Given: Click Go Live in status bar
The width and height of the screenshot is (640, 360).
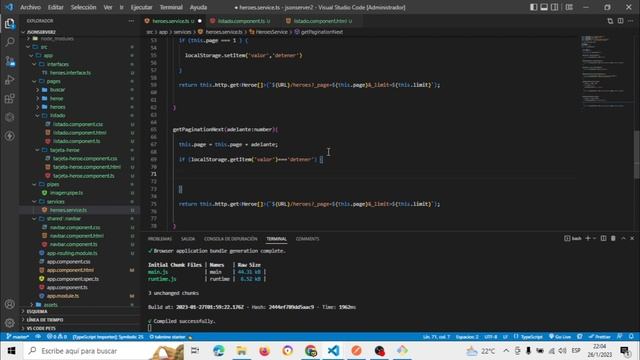Looking at the screenshot, I should [x=560, y=337].
